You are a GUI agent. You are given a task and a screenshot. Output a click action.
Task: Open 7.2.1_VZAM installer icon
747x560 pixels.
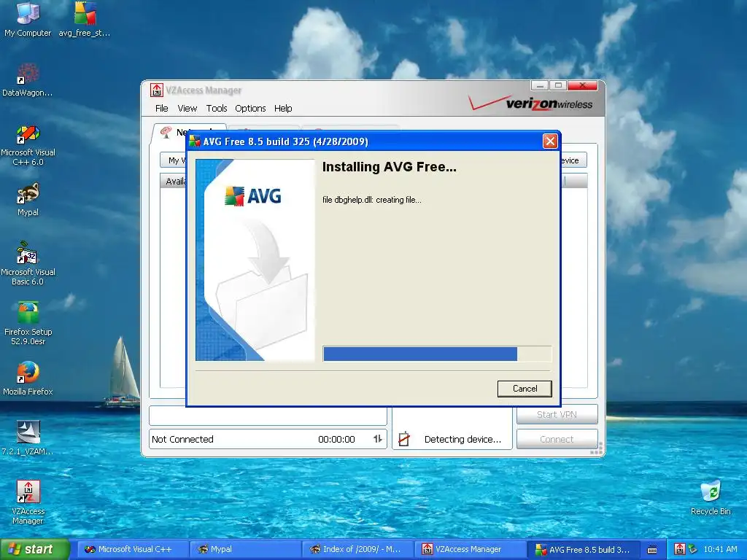click(x=28, y=437)
